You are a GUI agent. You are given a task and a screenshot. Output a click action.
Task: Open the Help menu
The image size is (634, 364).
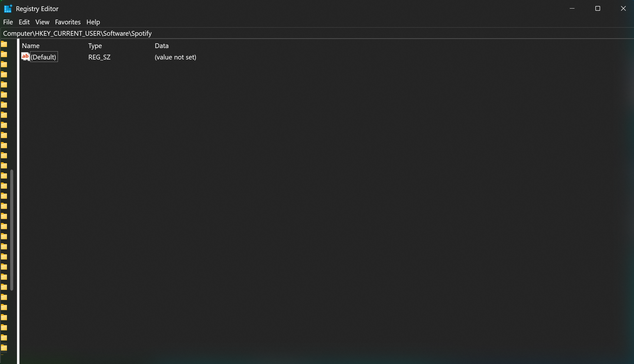[93, 22]
